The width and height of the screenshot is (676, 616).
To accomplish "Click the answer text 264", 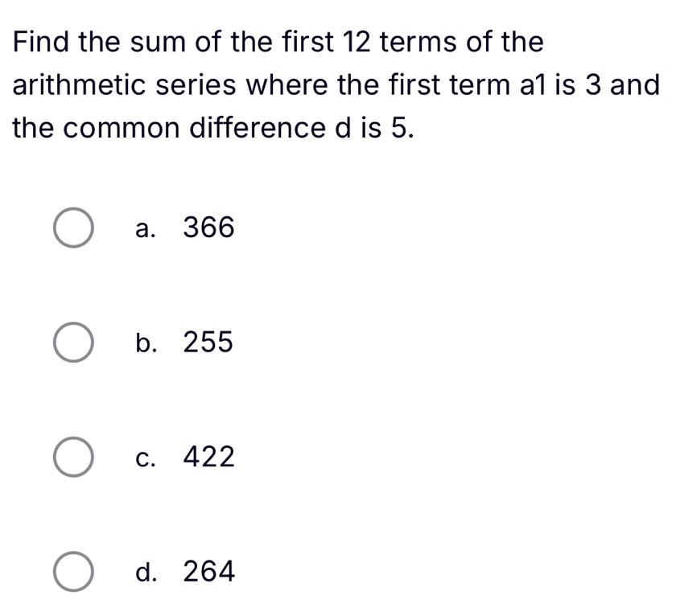I will tap(209, 573).
